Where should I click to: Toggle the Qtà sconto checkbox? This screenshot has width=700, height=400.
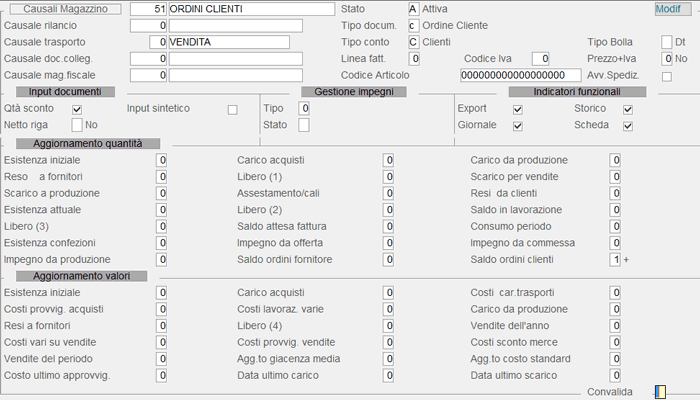coord(77,109)
